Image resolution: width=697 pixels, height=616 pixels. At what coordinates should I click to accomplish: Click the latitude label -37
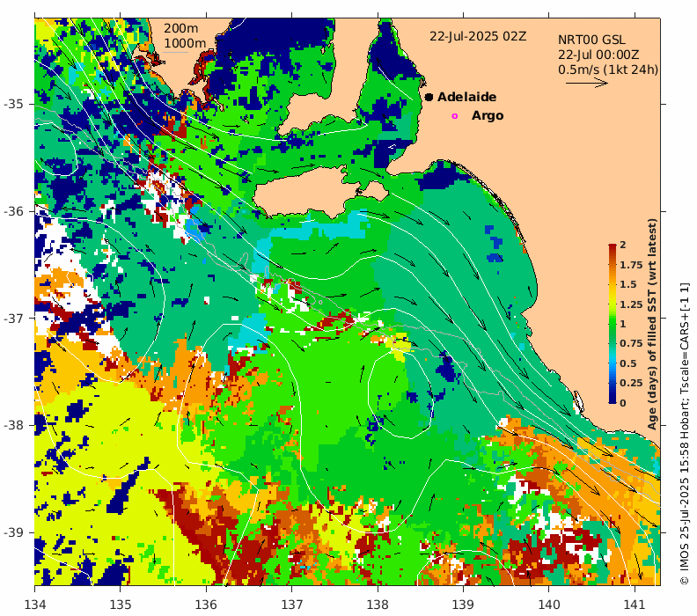(13, 319)
